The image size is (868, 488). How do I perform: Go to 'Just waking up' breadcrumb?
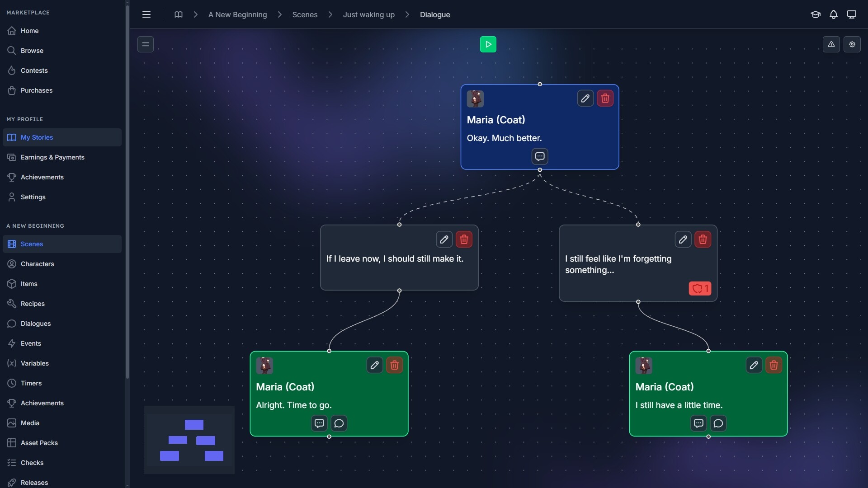tap(368, 14)
